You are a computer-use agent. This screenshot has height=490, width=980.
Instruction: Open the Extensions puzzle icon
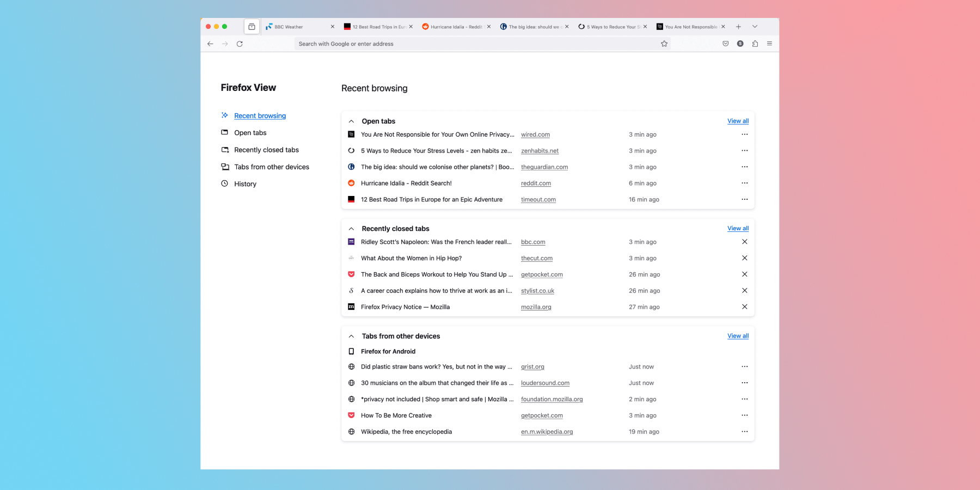click(755, 44)
